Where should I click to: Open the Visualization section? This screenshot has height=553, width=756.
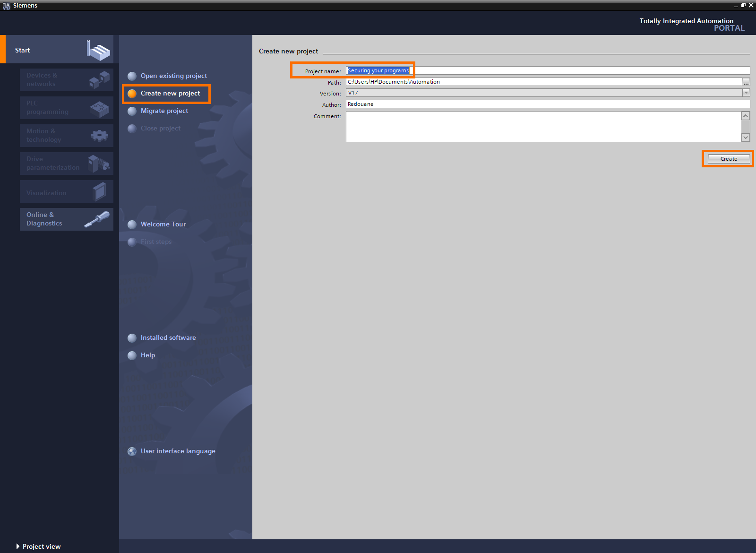tap(66, 191)
